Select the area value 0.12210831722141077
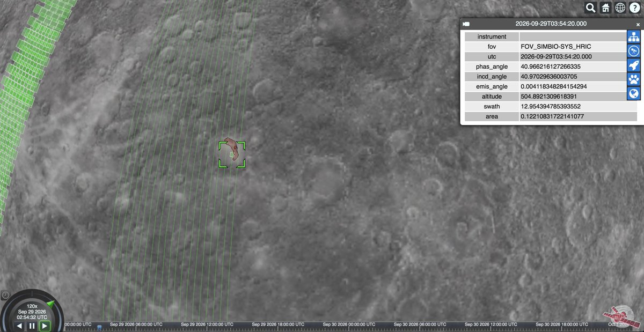The image size is (644, 332). click(578, 116)
